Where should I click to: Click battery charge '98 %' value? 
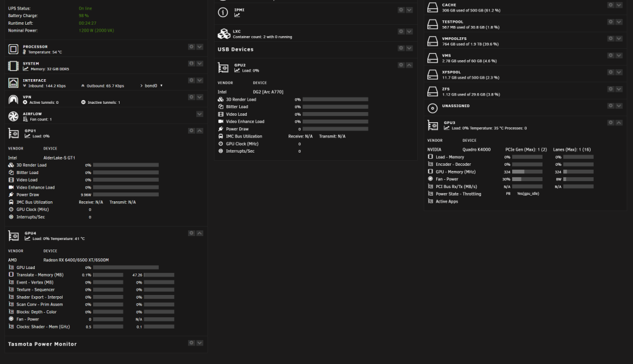tap(84, 16)
